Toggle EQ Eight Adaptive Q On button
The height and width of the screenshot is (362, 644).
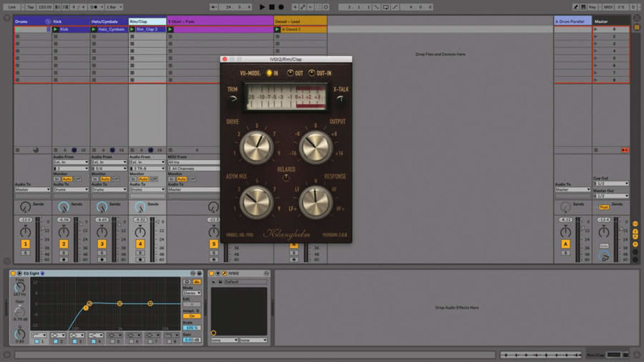[x=192, y=316]
